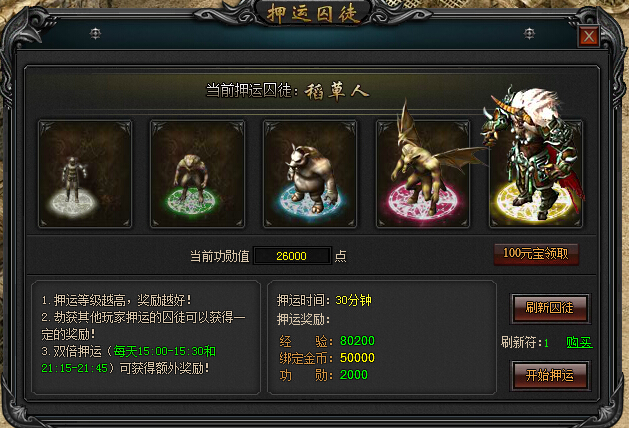This screenshot has height=428, width=629.
Task: Start escort with 开始押运 button
Action: (x=550, y=375)
